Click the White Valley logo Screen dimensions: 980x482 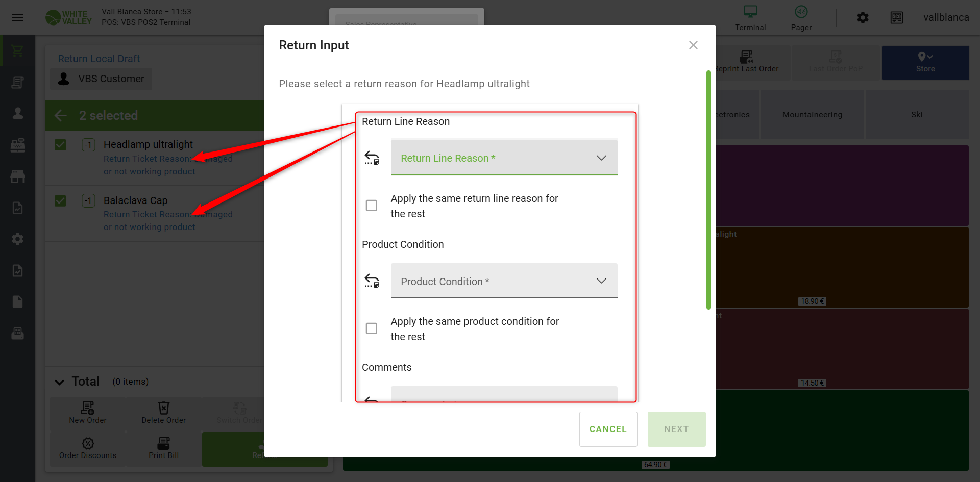click(x=68, y=17)
